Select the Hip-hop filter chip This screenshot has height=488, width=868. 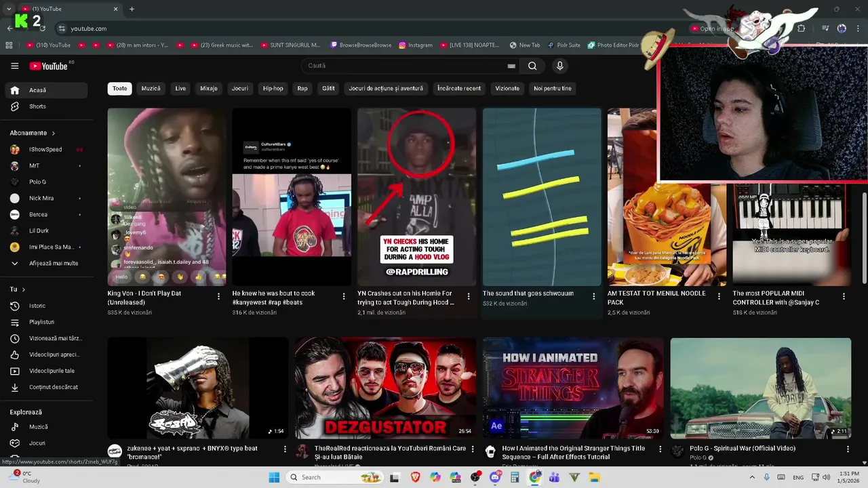point(273,88)
